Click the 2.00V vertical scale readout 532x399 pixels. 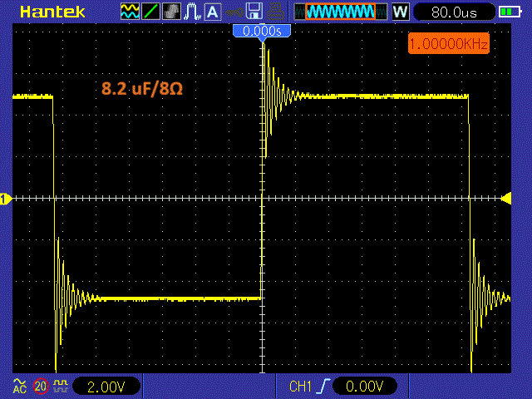click(x=106, y=387)
